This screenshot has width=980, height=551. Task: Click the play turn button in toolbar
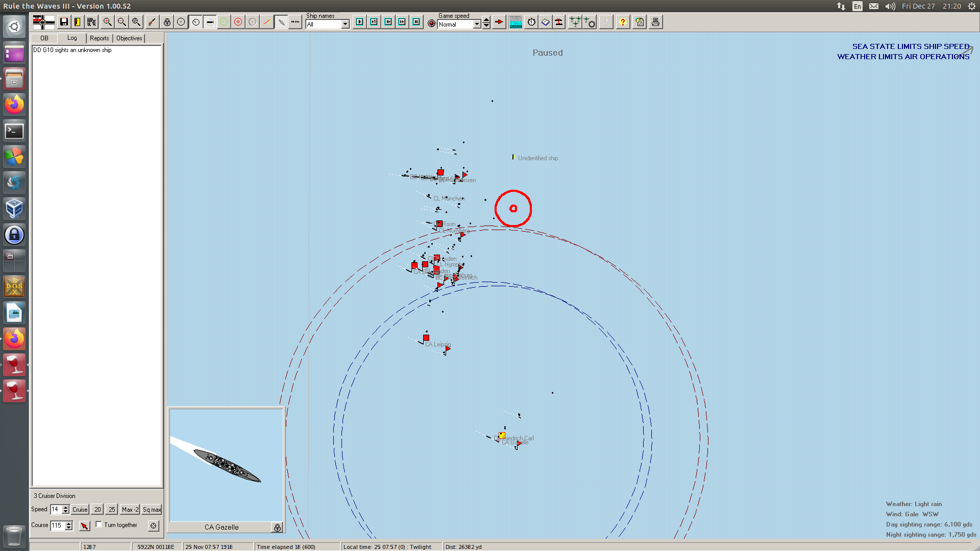pyautogui.click(x=360, y=22)
